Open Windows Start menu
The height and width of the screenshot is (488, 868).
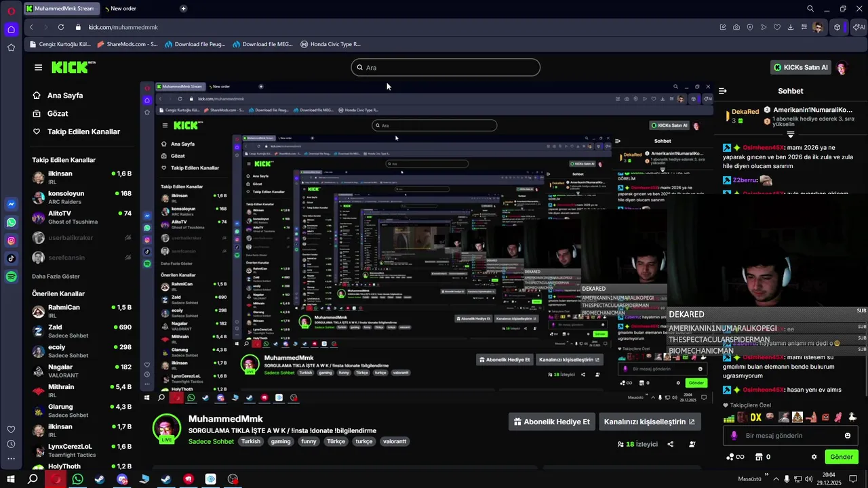tap(11, 479)
